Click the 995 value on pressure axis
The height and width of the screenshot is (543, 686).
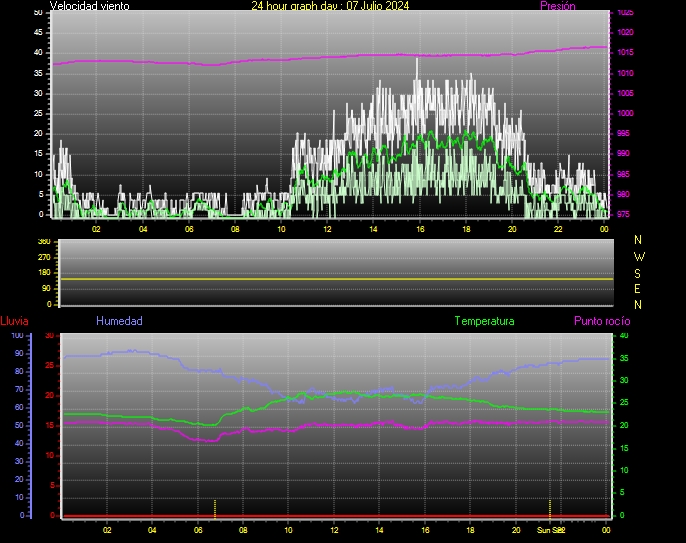(623, 133)
